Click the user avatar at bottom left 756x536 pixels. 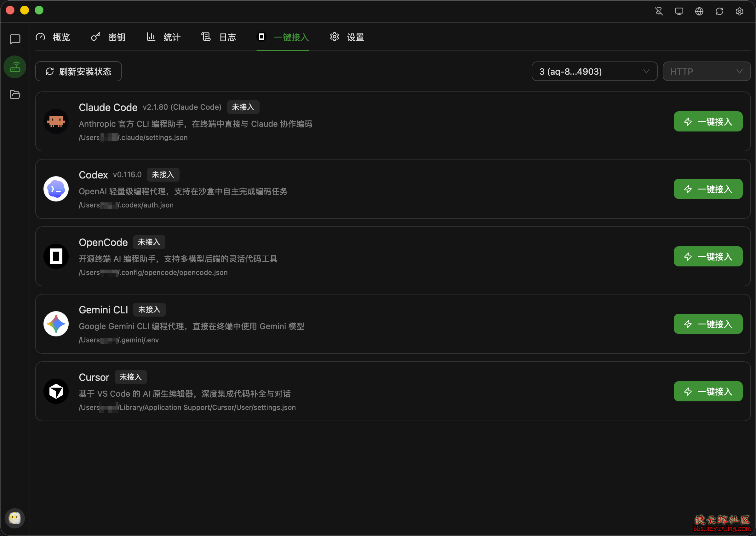tap(14, 518)
